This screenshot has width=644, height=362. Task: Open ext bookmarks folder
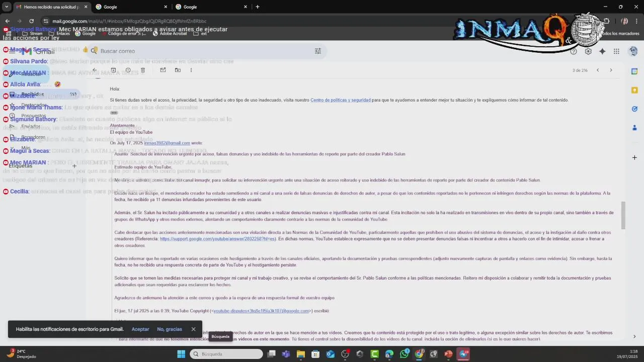click(200, 34)
